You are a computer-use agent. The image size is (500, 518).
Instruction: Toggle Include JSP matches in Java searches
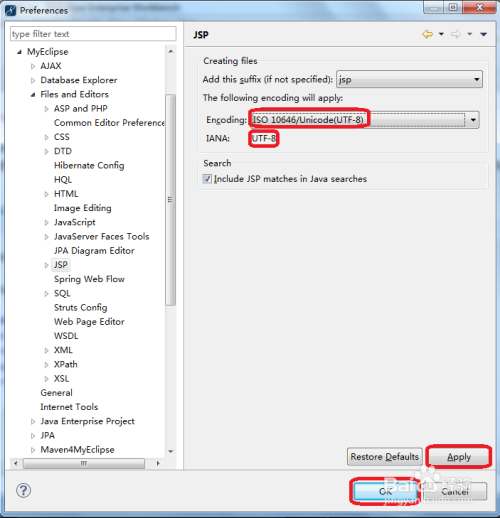click(x=207, y=179)
